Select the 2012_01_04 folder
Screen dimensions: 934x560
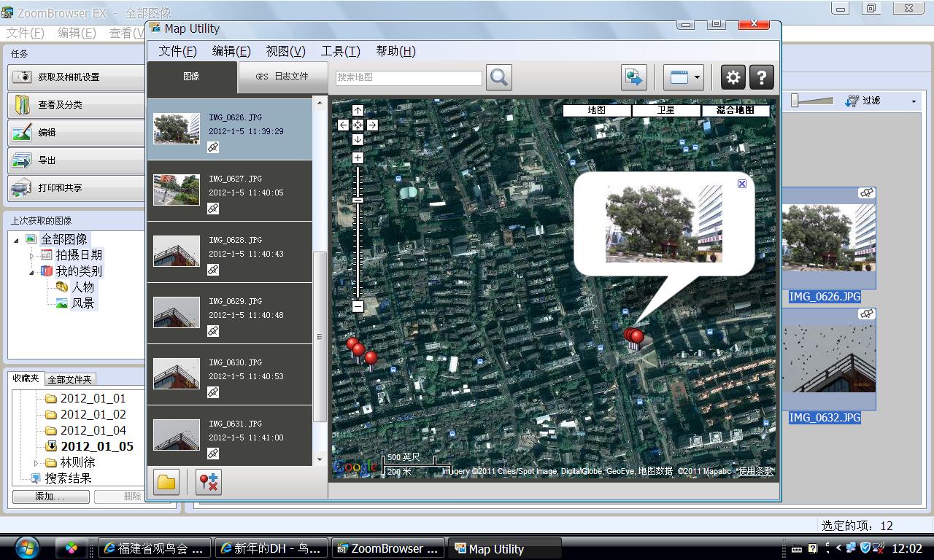[x=93, y=430]
